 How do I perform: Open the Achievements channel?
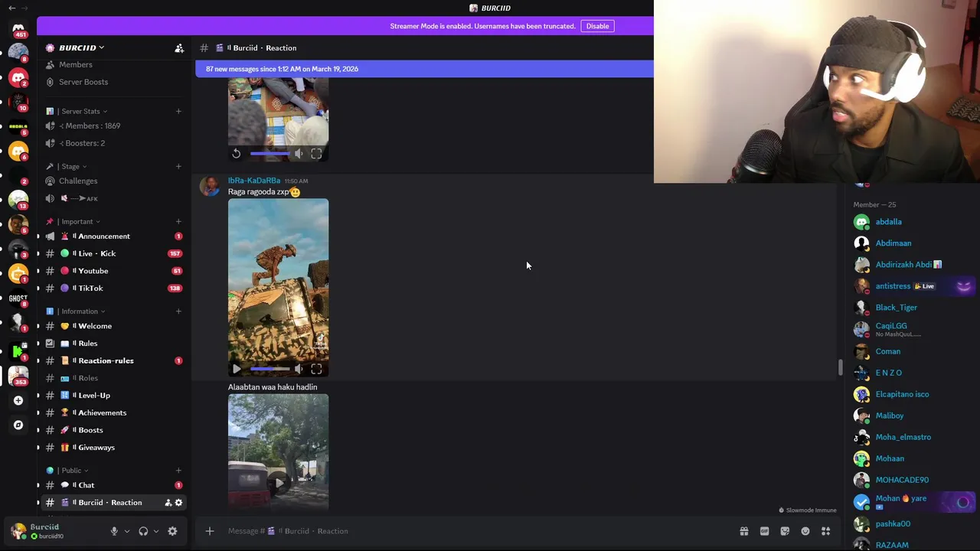click(x=102, y=412)
